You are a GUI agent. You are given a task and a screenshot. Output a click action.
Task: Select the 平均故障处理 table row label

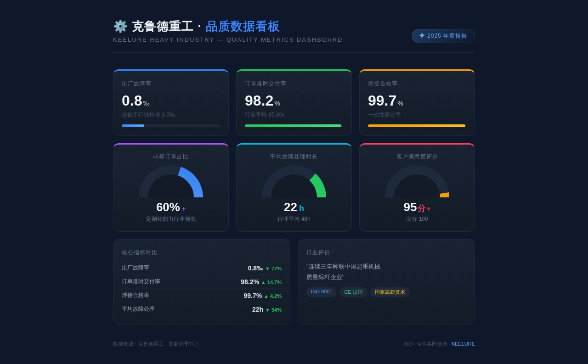pyautogui.click(x=138, y=309)
